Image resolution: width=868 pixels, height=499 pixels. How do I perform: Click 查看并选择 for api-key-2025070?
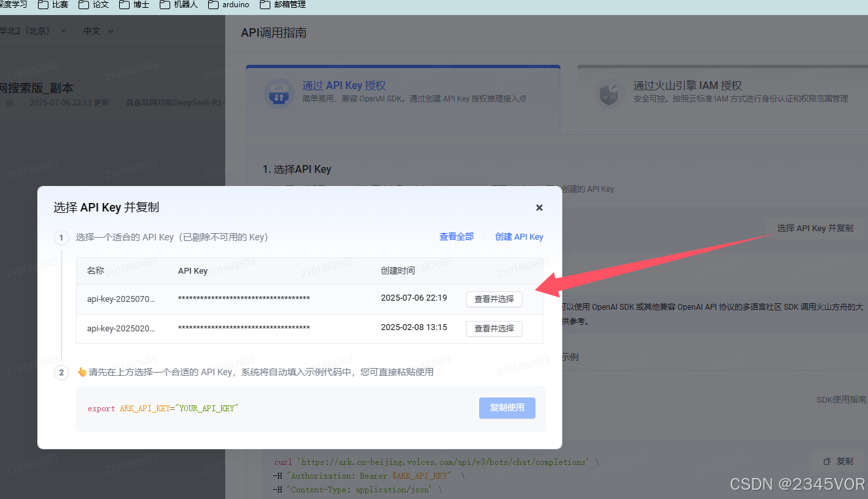point(494,299)
